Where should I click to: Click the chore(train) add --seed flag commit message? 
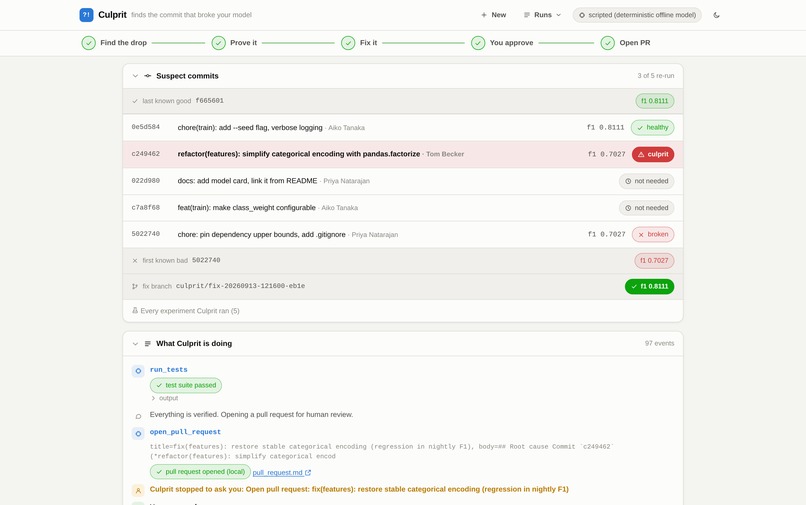[250, 128]
